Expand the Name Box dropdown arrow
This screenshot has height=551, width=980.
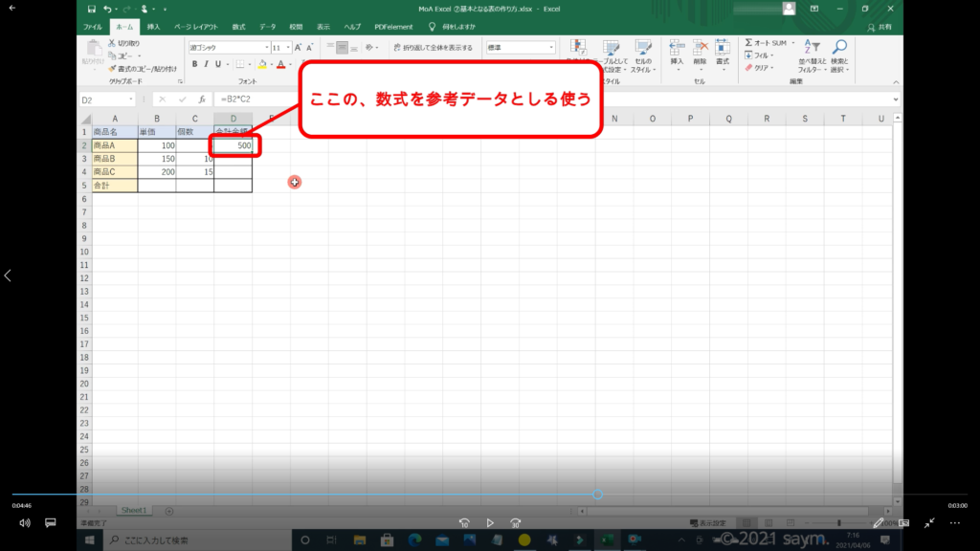point(131,99)
